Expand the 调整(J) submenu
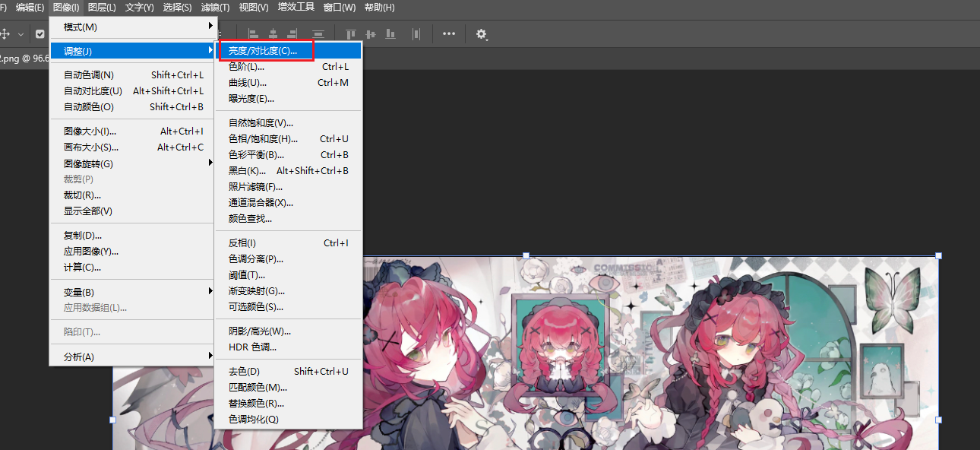Image resolution: width=980 pixels, height=450 pixels. pyautogui.click(x=132, y=51)
